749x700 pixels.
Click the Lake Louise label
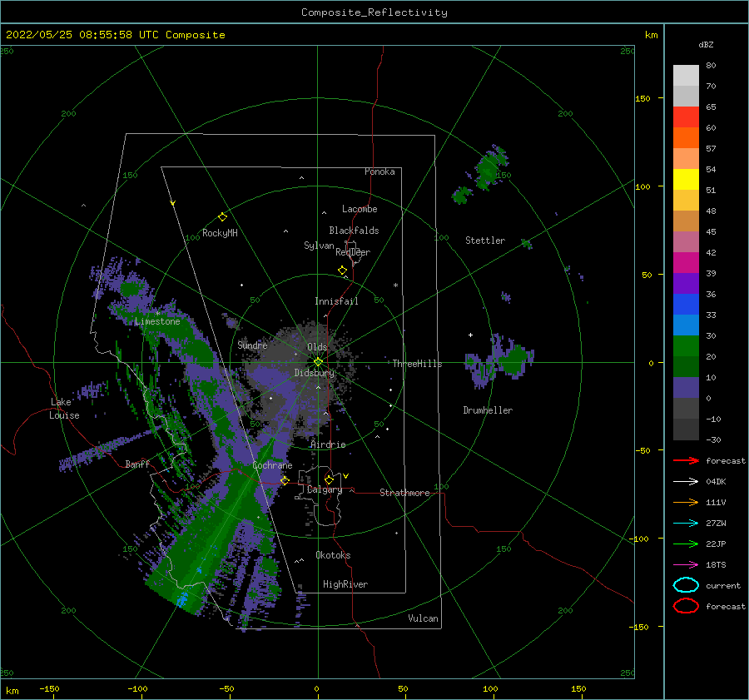click(x=64, y=409)
